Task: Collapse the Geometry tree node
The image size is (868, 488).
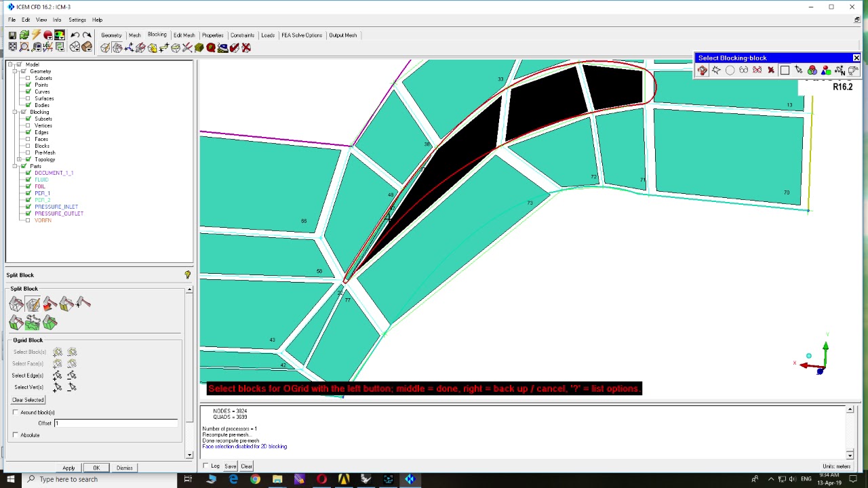Action: tap(16, 71)
